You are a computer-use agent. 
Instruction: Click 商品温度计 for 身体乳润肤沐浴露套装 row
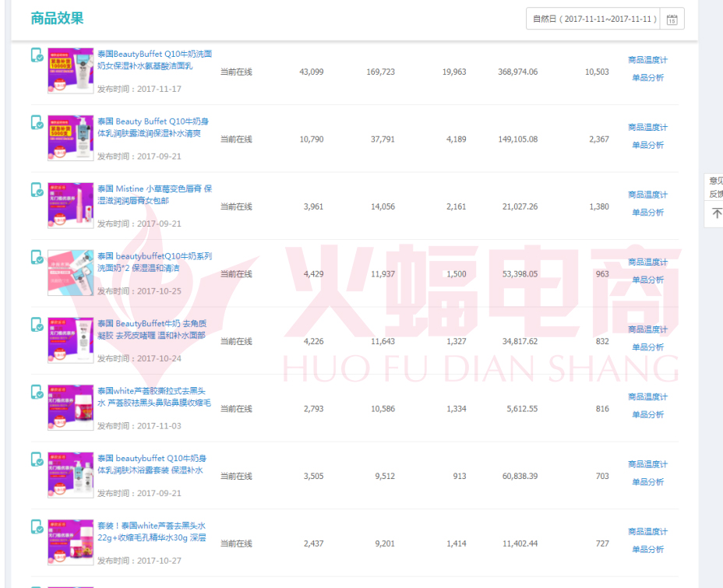coord(647,464)
